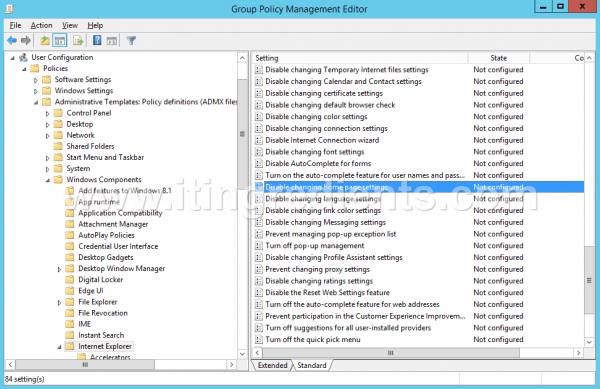
Task: Open the View menu
Action: point(70,25)
